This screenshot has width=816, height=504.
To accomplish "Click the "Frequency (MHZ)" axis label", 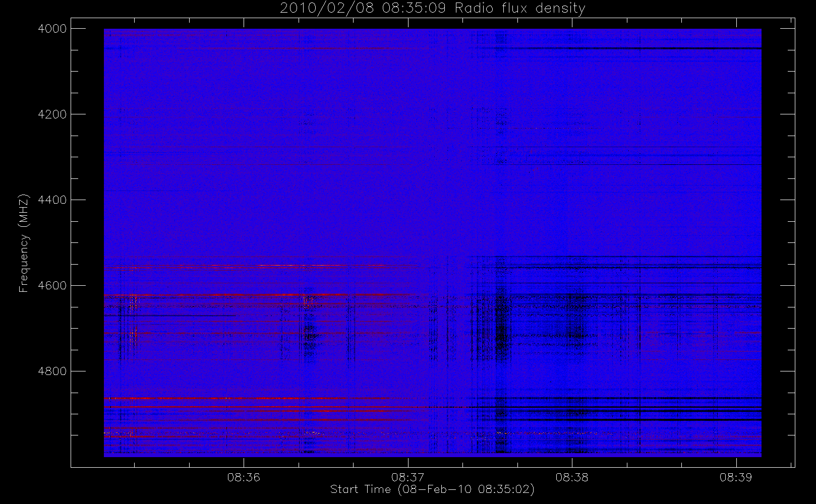I will tap(23, 243).
